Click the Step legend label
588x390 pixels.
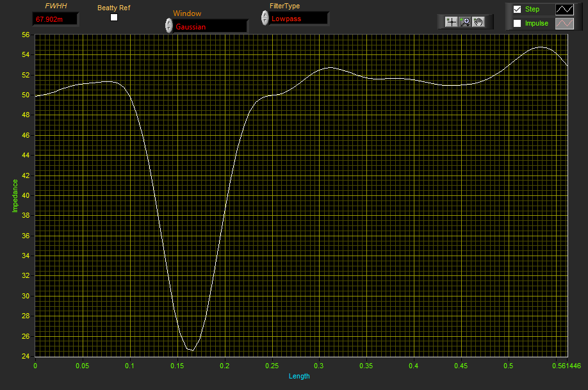532,10
